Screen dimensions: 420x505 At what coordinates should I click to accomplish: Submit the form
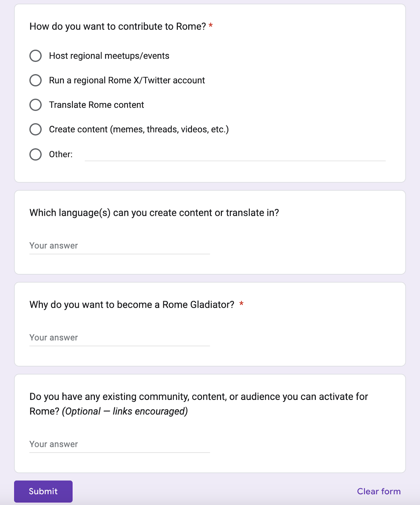43,491
